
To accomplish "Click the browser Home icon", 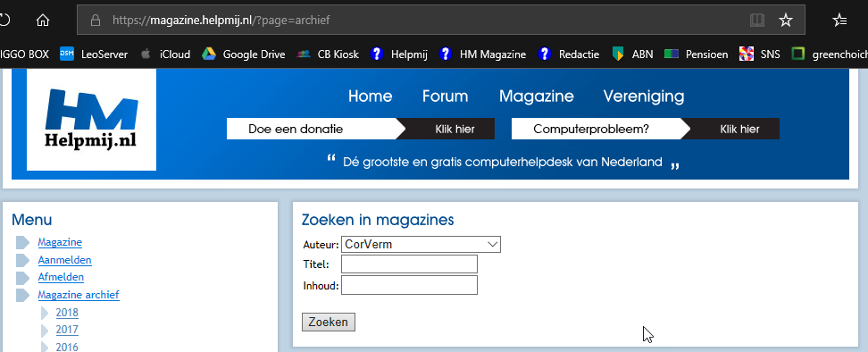I will point(43,21).
